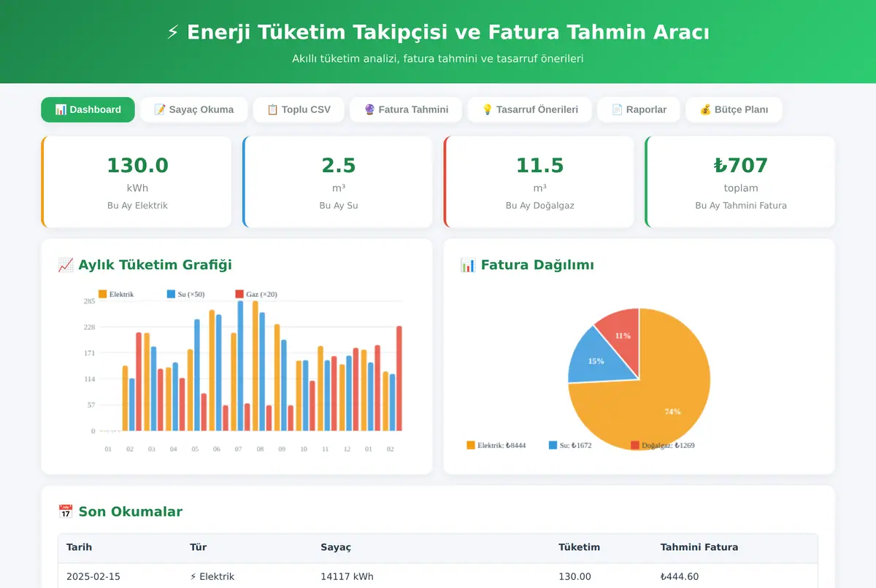Click the 2025-02-15 date cell
The width and height of the screenshot is (876, 588).
[93, 576]
